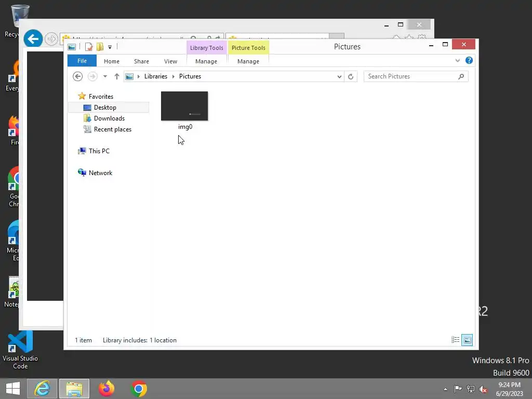The image size is (532, 399).
Task: Launch Google Chrome from the taskbar
Action: coord(139,389)
